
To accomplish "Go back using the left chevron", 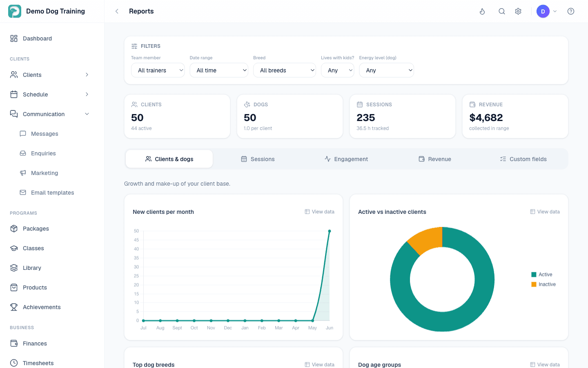I will click(x=117, y=11).
